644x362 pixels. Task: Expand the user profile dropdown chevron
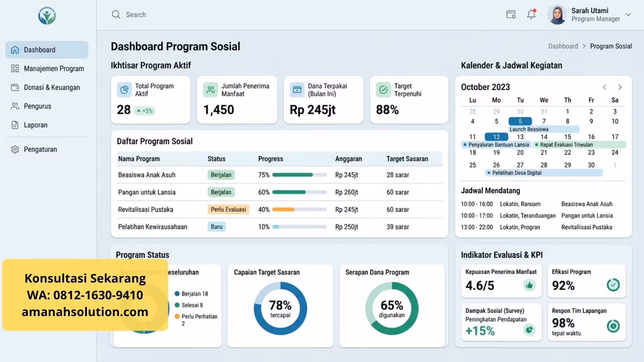(x=628, y=14)
